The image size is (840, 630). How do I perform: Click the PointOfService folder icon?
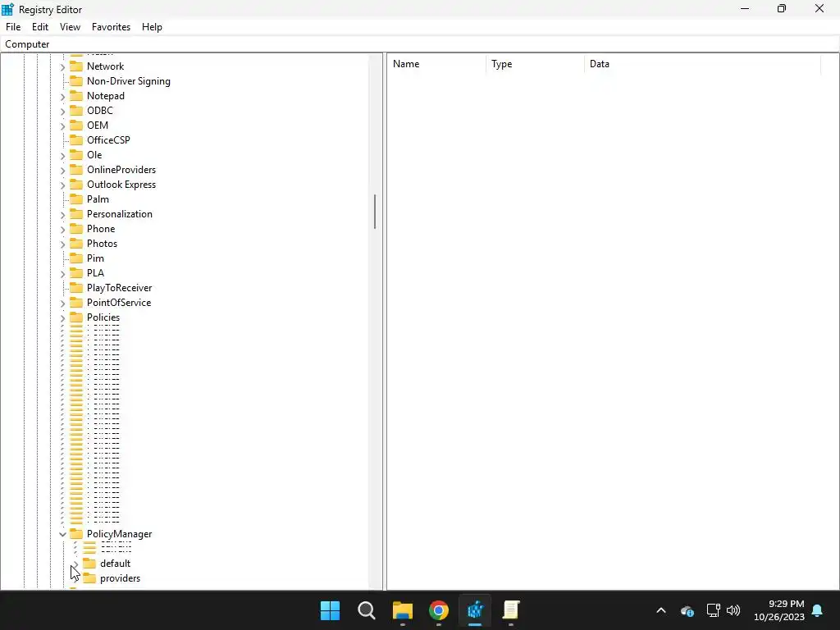[76, 302]
